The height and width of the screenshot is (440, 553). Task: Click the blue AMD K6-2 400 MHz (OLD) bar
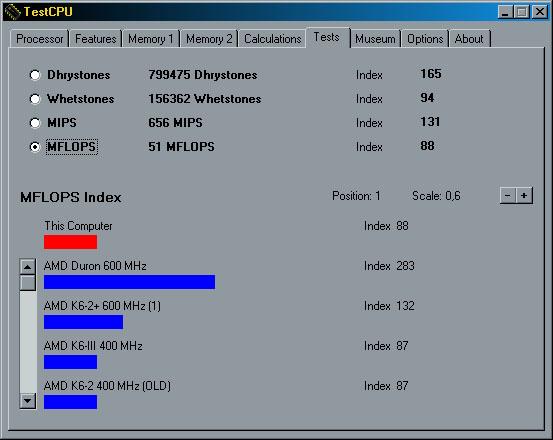coord(71,402)
